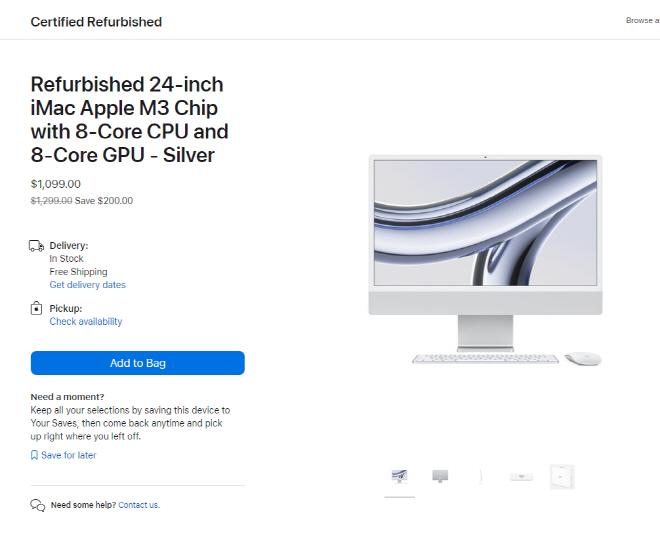Add the iMac to Bag
This screenshot has height=533, width=660.
click(x=138, y=363)
